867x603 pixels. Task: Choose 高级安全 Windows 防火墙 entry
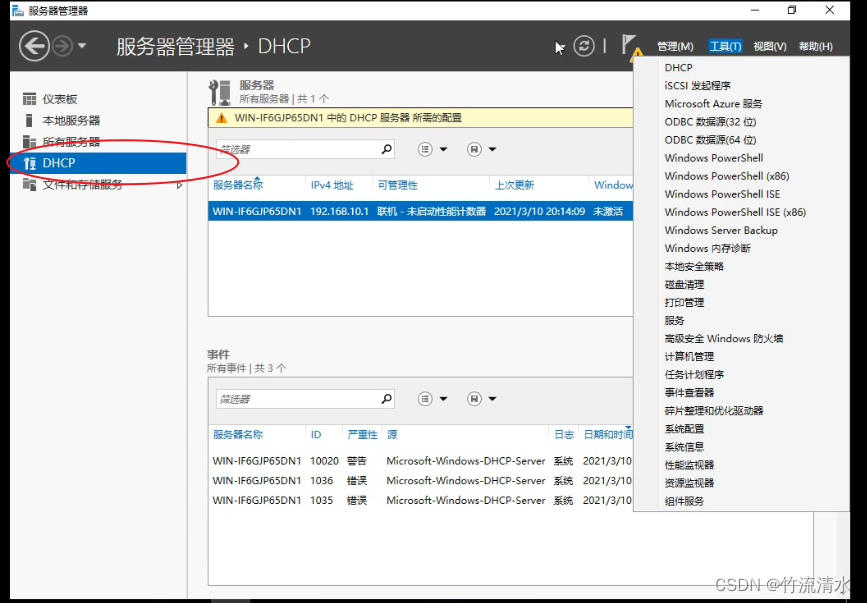(x=723, y=339)
